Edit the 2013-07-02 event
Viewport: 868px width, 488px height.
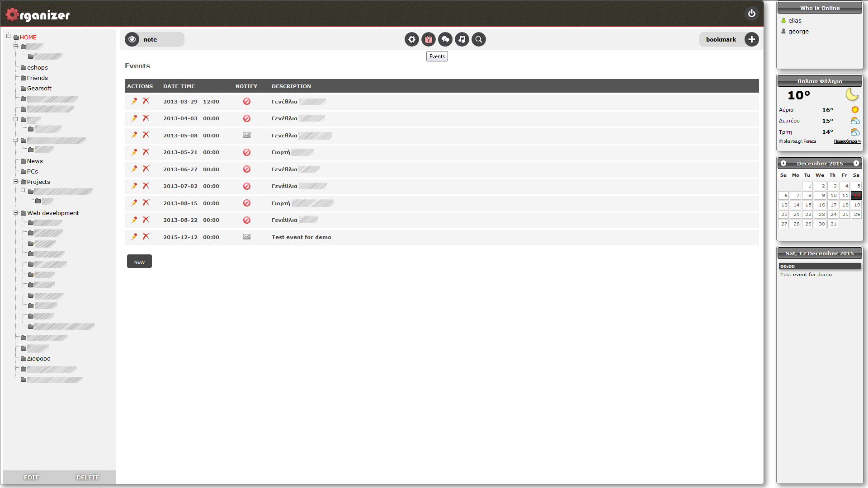(134, 186)
